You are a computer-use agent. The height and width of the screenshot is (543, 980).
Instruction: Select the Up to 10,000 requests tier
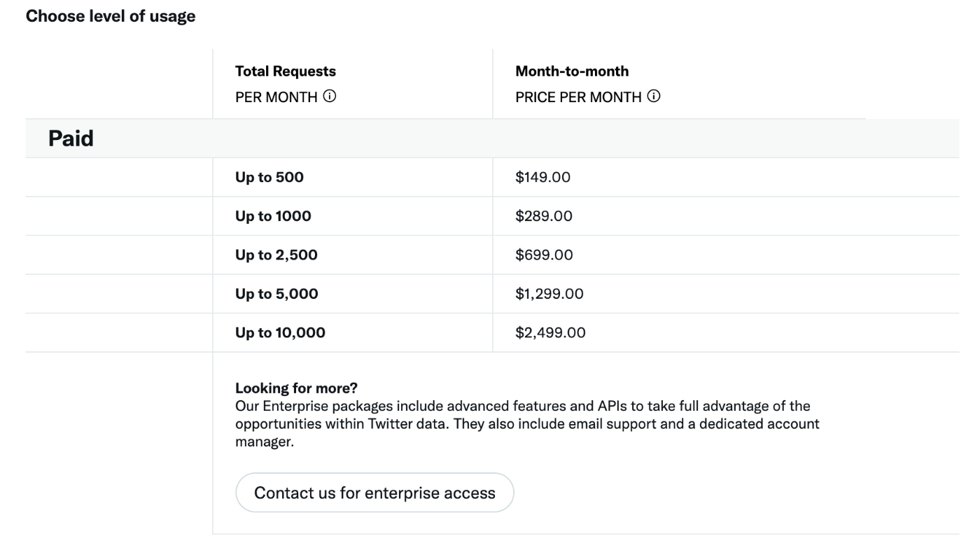click(x=492, y=333)
